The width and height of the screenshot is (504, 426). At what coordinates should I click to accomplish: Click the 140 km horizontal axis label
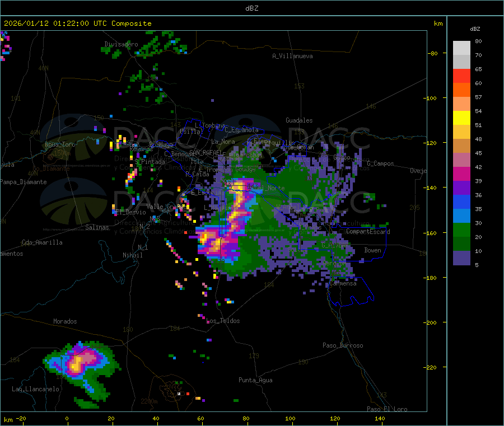380,418
